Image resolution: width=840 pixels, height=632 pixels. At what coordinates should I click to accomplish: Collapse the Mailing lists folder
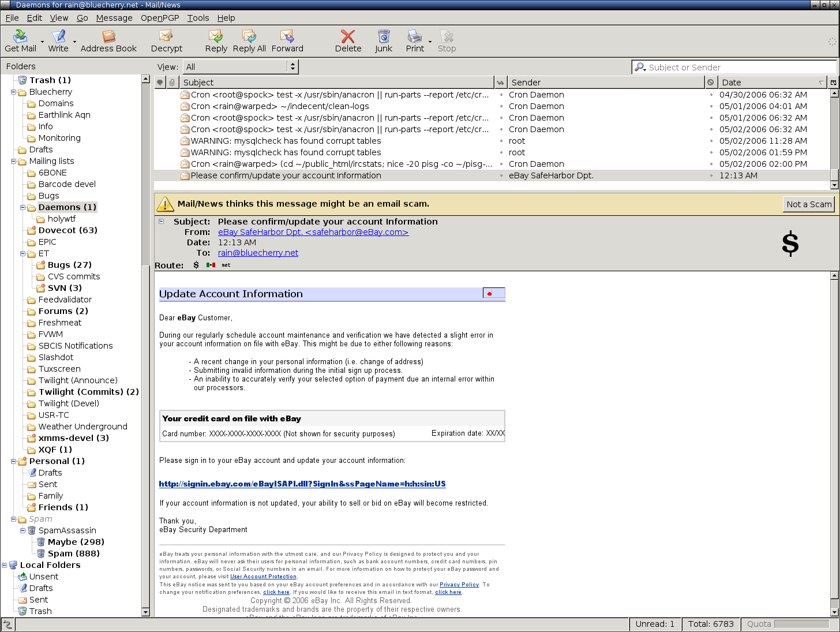[x=14, y=161]
